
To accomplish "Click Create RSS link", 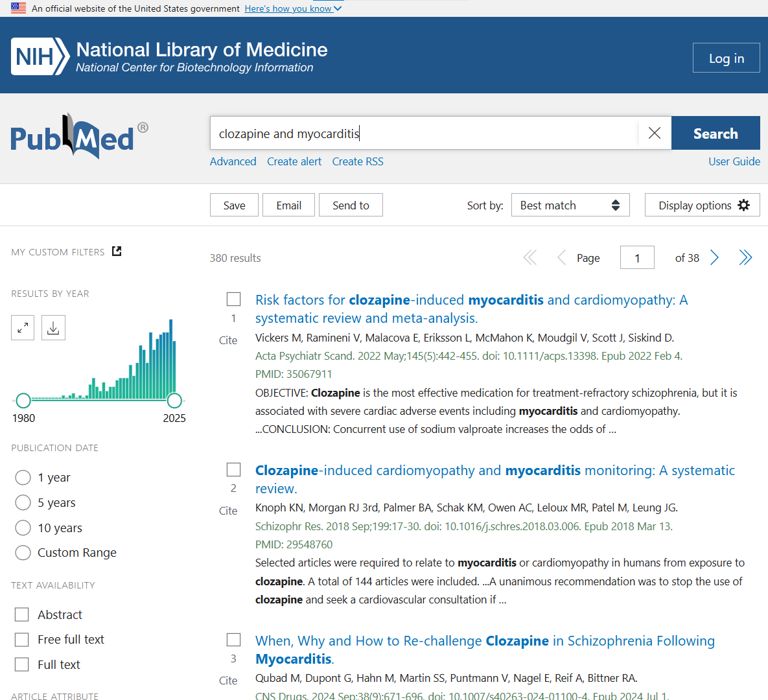I will click(358, 161).
